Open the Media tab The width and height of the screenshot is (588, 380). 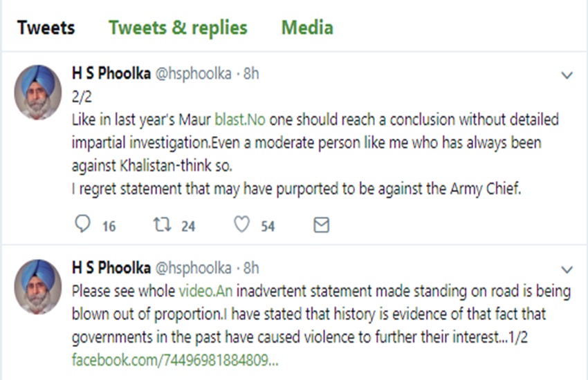point(307,28)
